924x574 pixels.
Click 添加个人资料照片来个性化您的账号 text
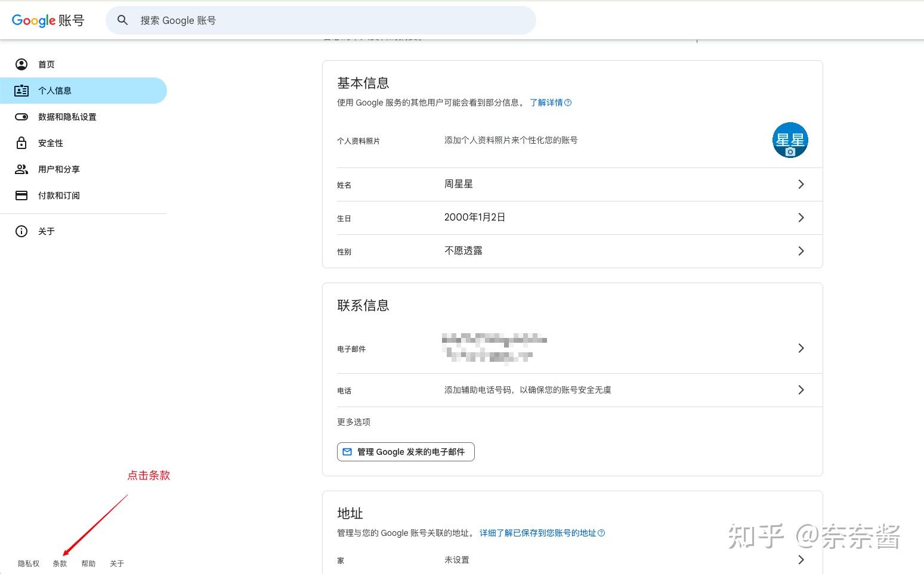click(x=511, y=140)
